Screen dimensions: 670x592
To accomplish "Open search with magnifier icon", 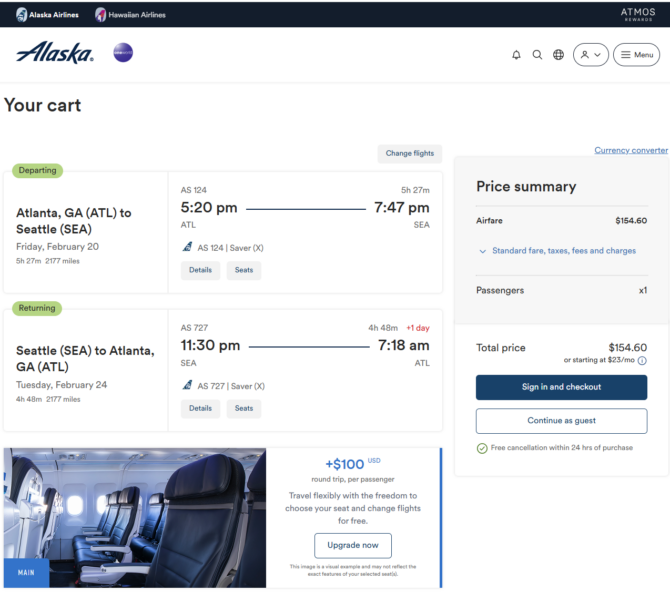I will [x=537, y=55].
